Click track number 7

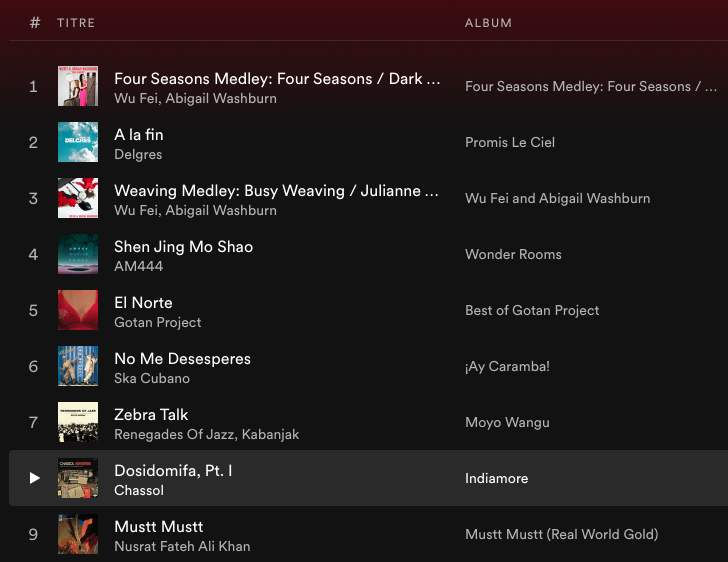pos(33,422)
